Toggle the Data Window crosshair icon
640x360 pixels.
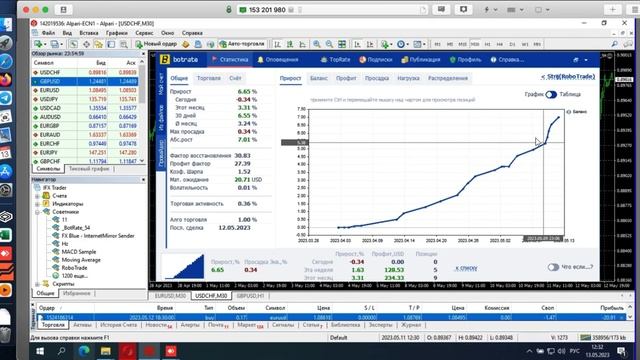[87, 44]
